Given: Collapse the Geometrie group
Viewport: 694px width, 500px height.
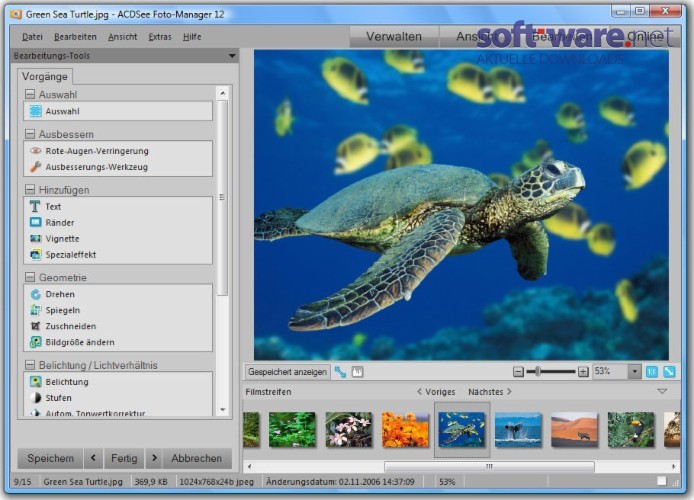Looking at the screenshot, I should (x=30, y=277).
